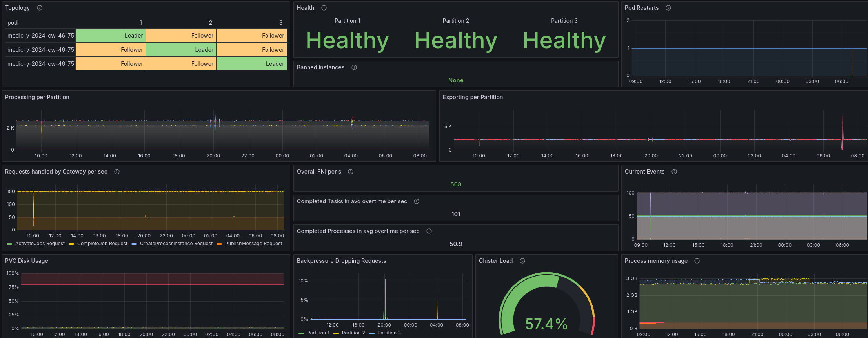868x338 pixels.
Task: Open the Requests handled by Gateway info icon
Action: coord(117,172)
